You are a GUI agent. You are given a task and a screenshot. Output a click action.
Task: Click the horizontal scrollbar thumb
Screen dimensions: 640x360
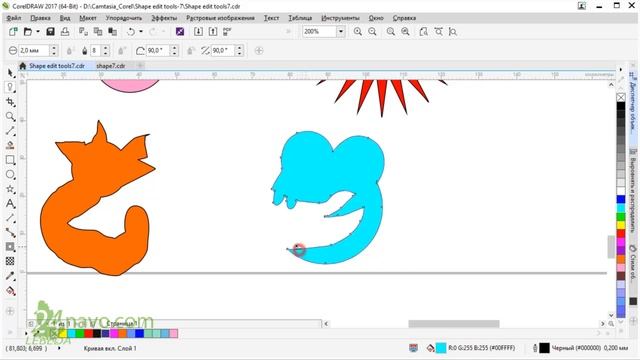454,324
